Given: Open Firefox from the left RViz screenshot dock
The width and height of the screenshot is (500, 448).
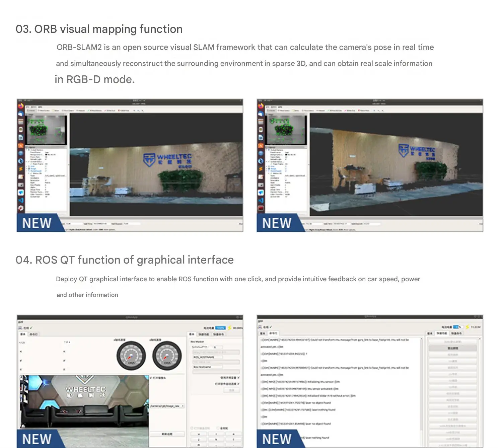Looking at the screenshot, I should (21, 106).
